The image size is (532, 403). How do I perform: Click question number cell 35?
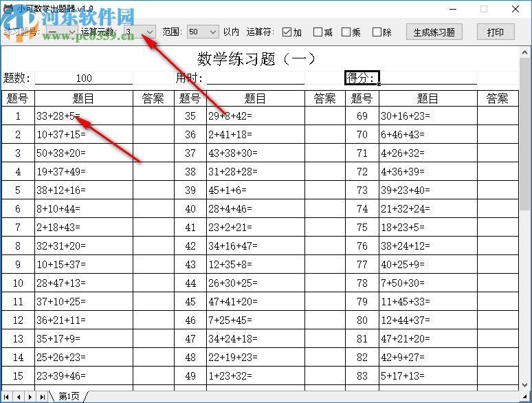tap(190, 116)
